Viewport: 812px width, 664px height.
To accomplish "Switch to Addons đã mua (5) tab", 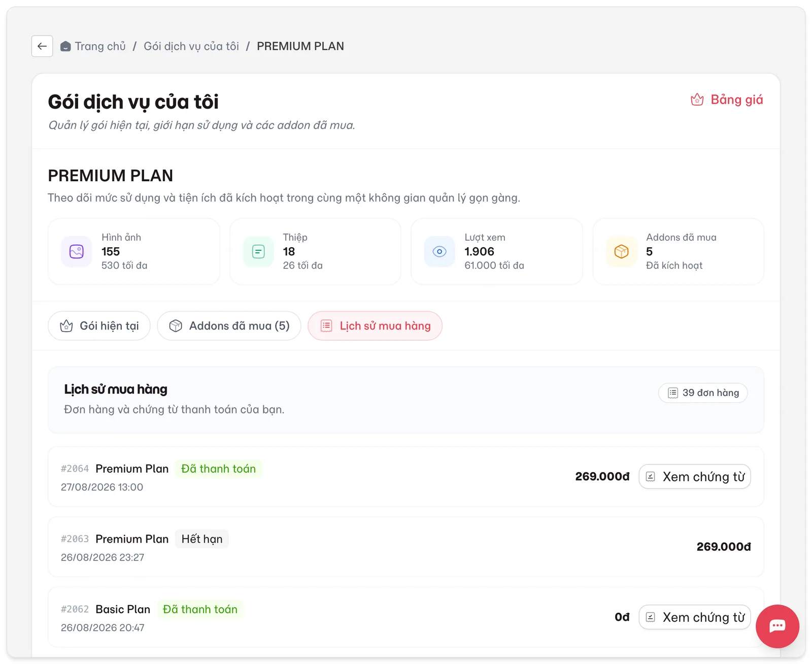I will pyautogui.click(x=229, y=326).
